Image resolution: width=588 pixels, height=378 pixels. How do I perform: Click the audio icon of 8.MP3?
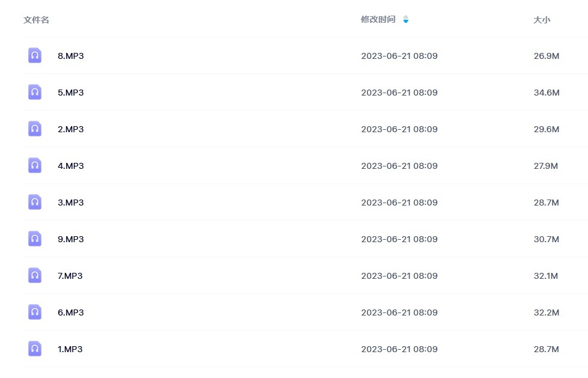(x=35, y=55)
